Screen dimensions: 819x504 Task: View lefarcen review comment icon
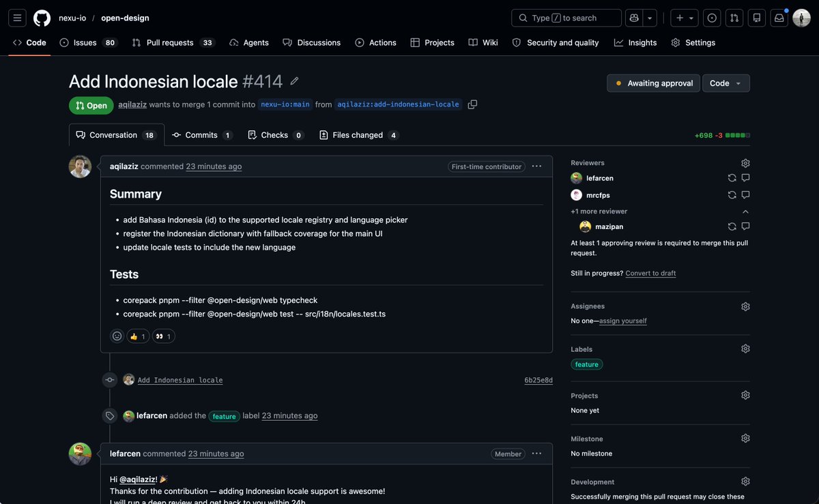[x=745, y=177]
